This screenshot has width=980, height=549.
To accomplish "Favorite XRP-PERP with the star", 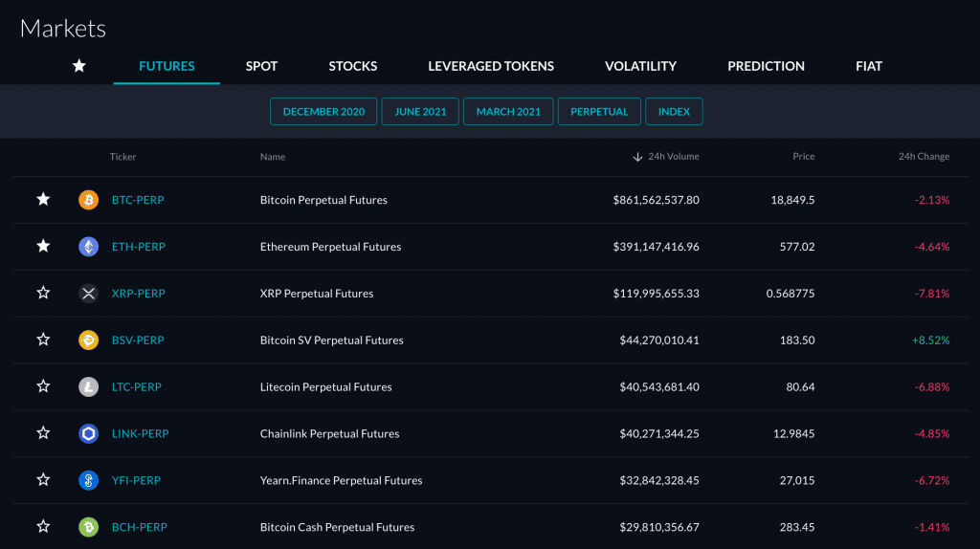I will click(43, 293).
